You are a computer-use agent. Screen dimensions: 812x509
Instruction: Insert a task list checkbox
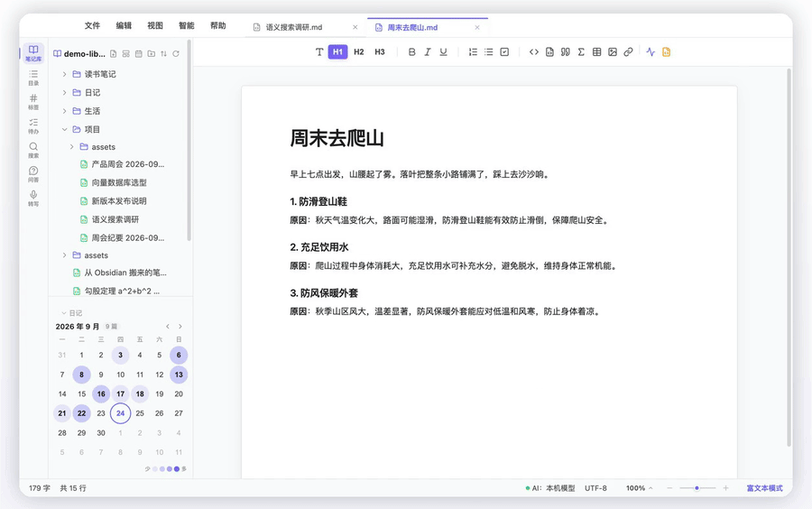(x=504, y=51)
